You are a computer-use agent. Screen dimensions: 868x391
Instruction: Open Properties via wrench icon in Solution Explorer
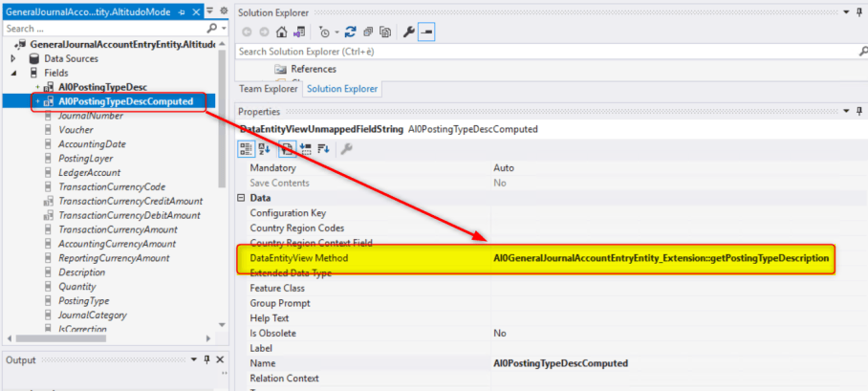tap(408, 33)
